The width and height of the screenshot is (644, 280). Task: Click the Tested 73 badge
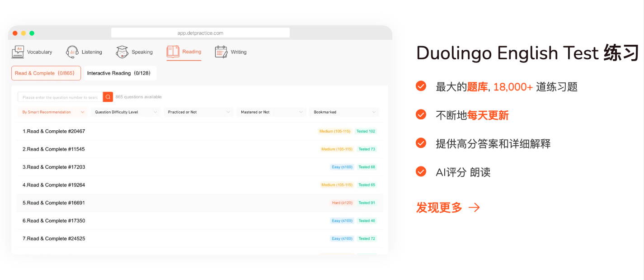tap(367, 149)
